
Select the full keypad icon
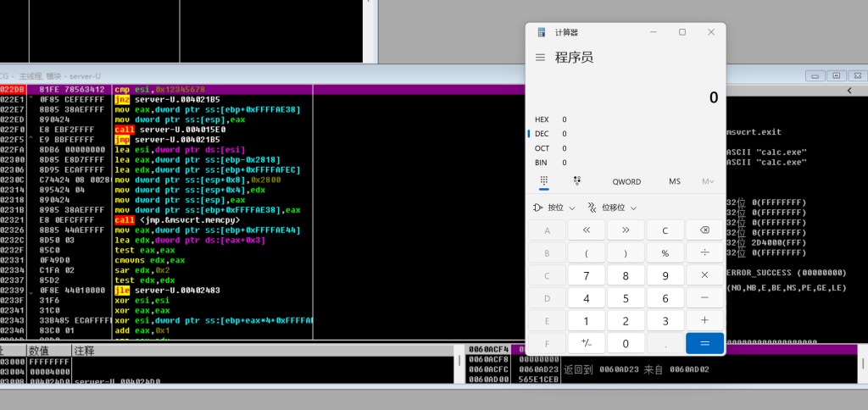(543, 181)
